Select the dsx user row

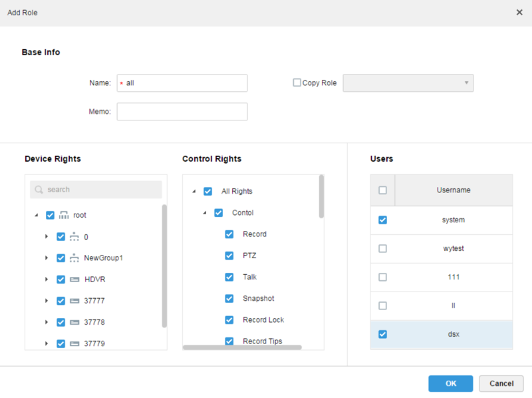tap(453, 334)
